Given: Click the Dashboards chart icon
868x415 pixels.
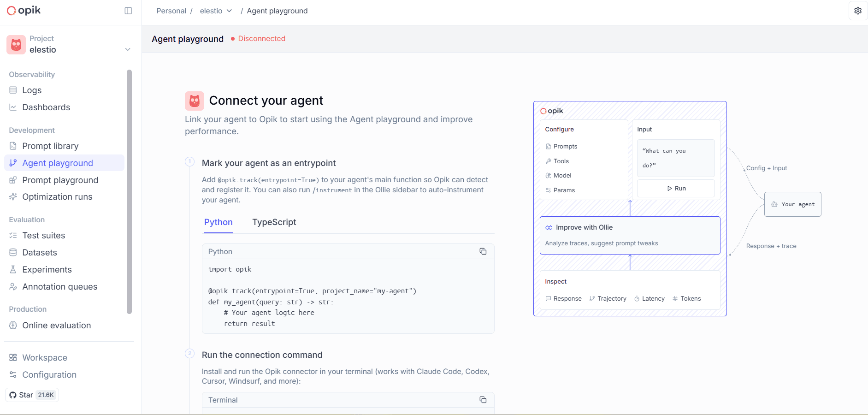Looking at the screenshot, I should point(13,107).
